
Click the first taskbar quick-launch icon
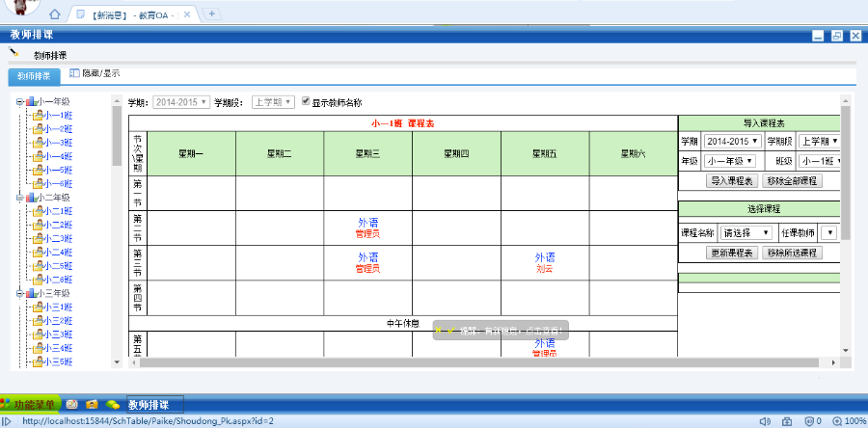[72, 404]
